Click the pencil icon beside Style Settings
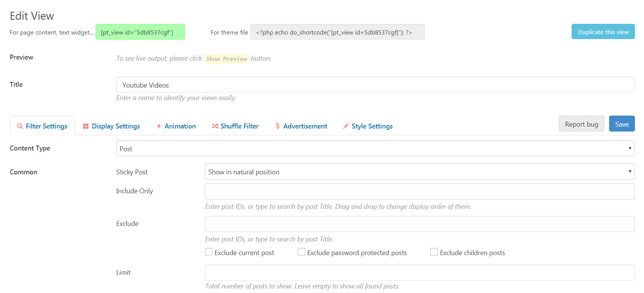Viewport: 644px width, 293px height. point(346,126)
